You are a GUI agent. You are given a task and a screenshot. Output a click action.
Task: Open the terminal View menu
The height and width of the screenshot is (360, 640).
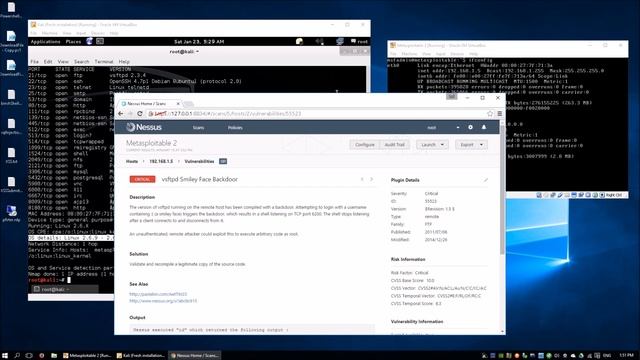pos(63,62)
